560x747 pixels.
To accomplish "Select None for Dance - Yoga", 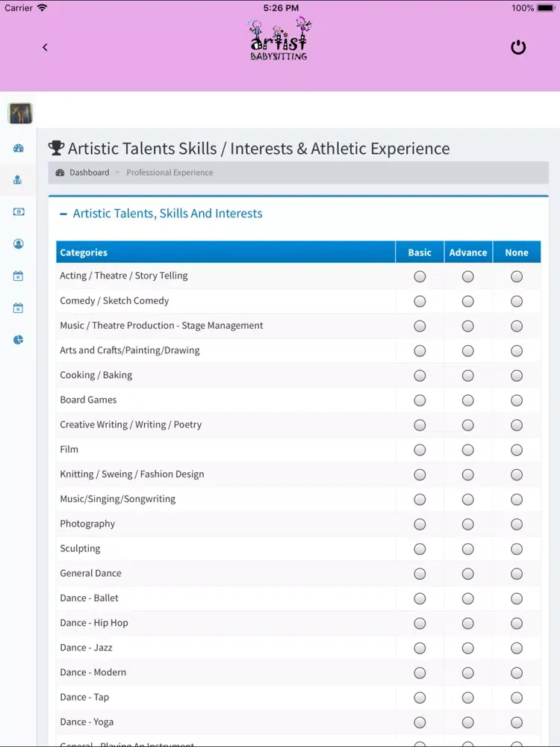I will click(x=516, y=722).
